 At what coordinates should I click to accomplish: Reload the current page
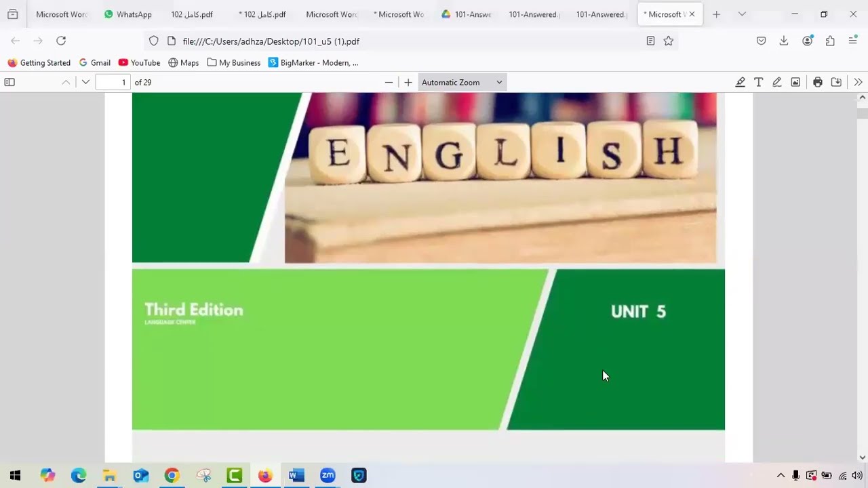(x=61, y=41)
